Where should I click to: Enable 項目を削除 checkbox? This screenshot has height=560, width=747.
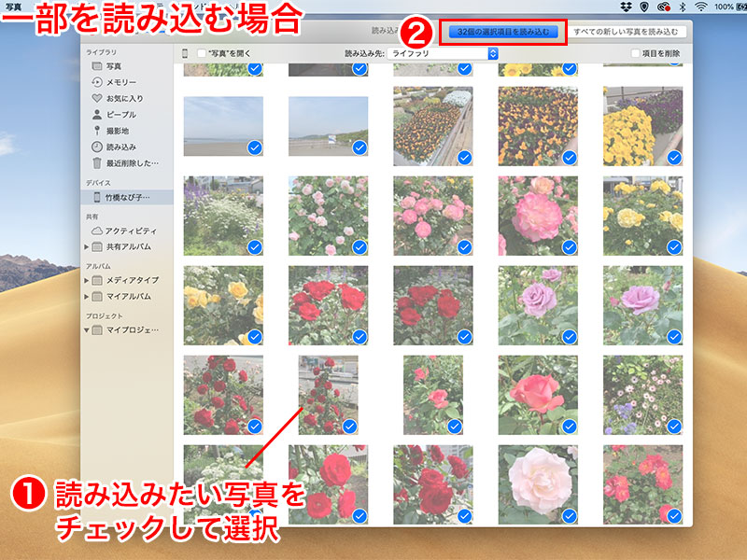635,53
